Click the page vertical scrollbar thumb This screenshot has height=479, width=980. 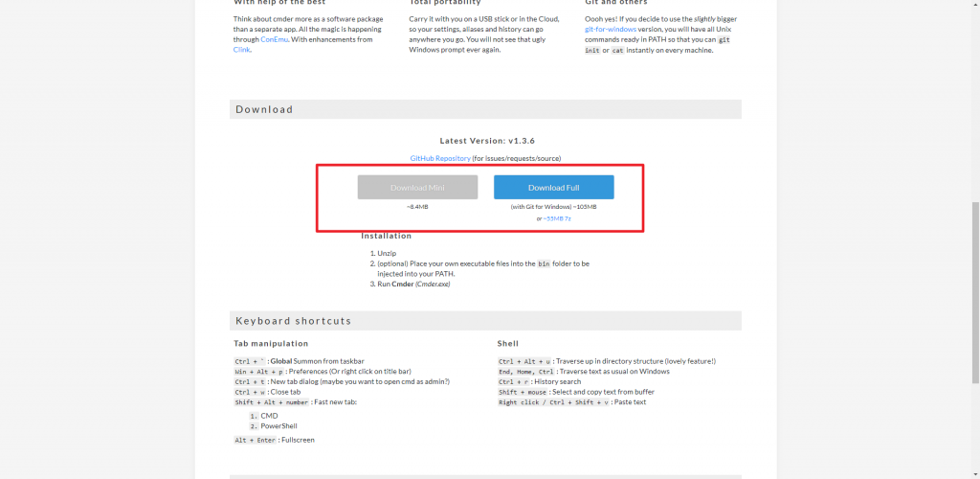click(975, 292)
